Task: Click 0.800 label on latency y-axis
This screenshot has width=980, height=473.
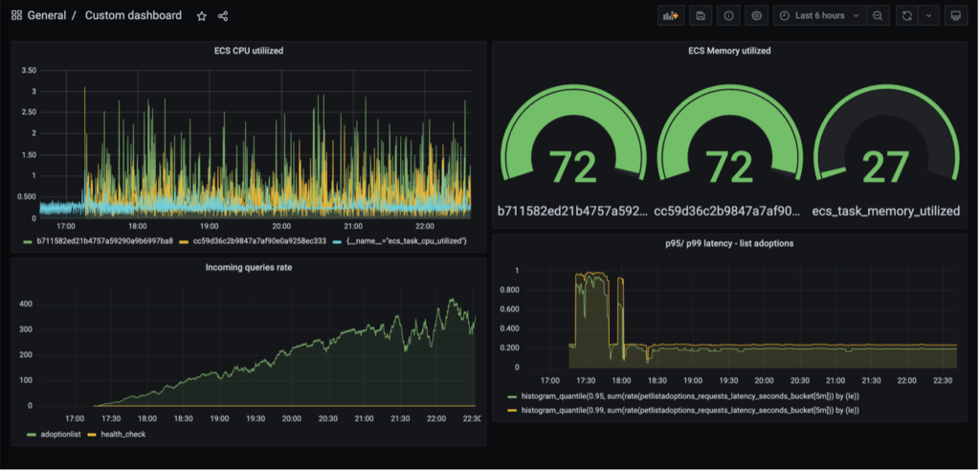Action: (x=509, y=290)
